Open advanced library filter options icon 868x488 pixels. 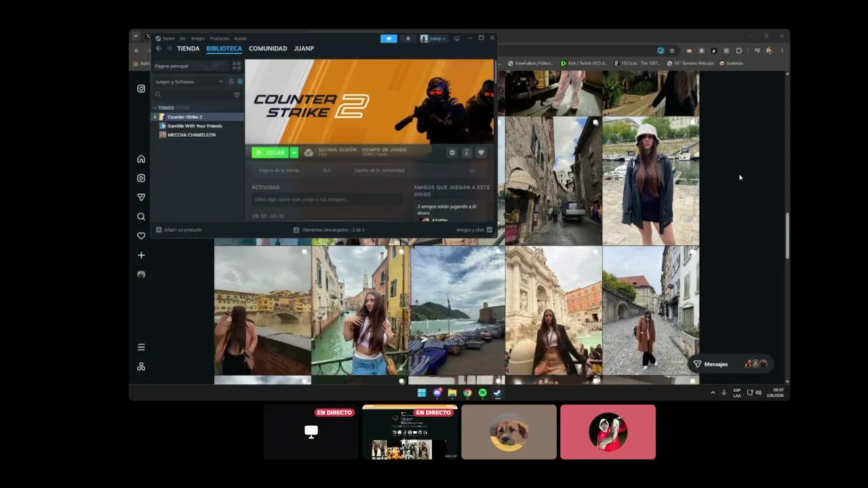coord(237,95)
